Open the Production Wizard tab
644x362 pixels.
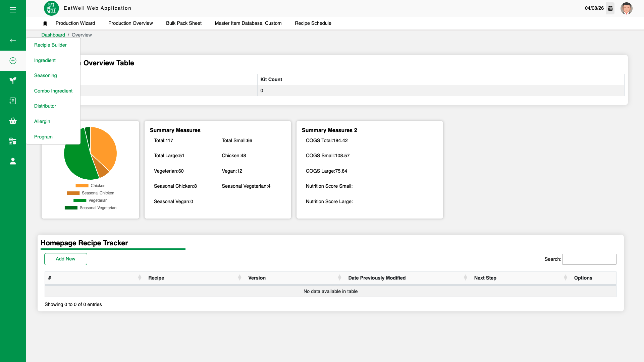click(x=75, y=23)
